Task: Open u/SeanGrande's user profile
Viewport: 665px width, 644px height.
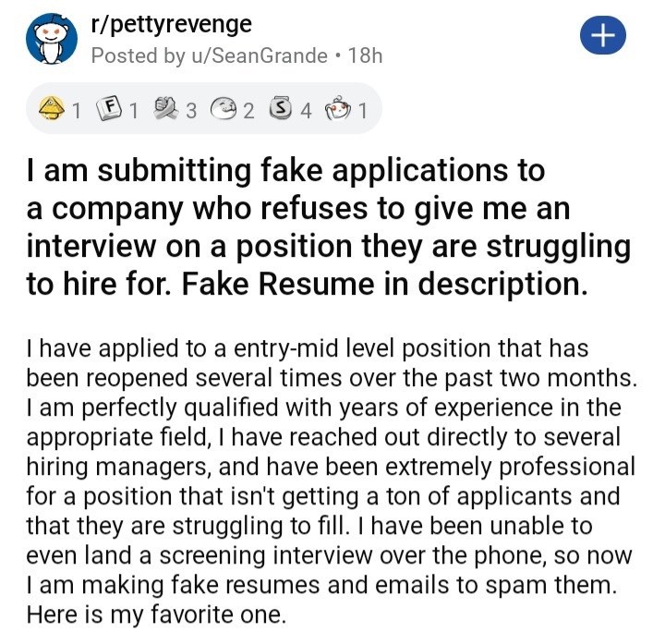Action: pos(262,55)
